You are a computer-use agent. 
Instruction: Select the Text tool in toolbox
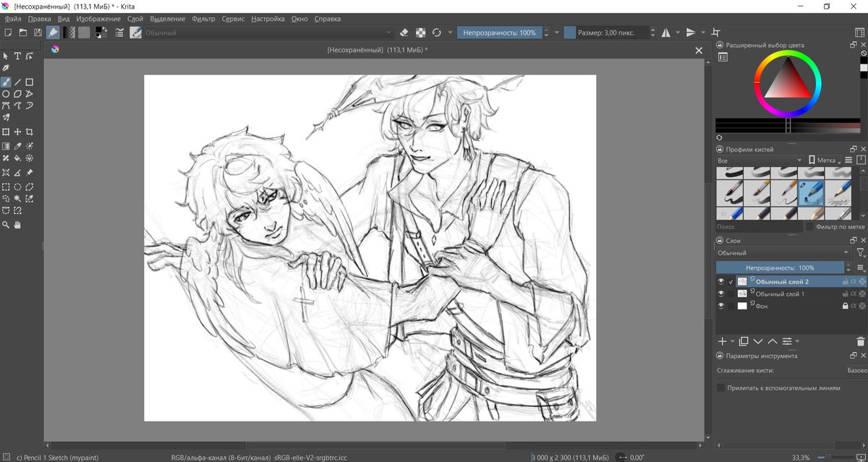[x=17, y=56]
